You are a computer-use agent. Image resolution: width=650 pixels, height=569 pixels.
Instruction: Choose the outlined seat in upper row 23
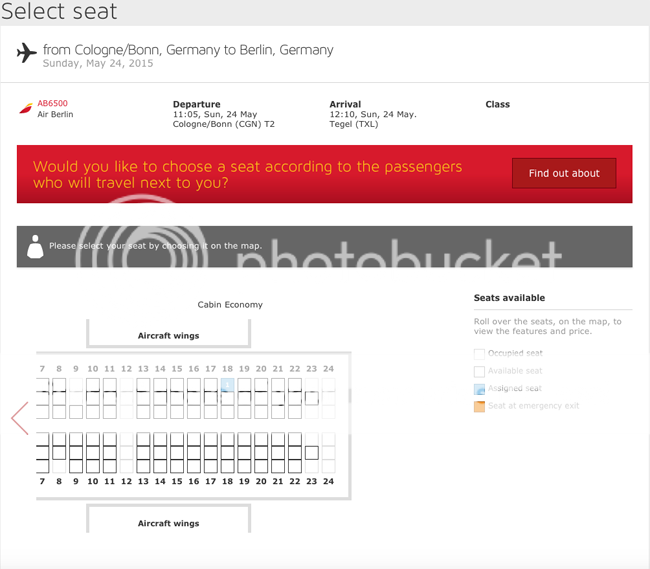(312, 398)
